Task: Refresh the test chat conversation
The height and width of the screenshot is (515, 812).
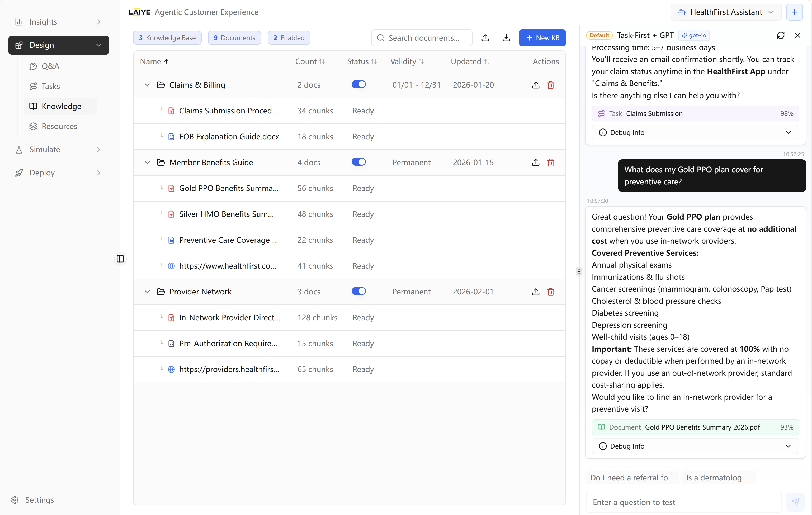Action: 780,35
